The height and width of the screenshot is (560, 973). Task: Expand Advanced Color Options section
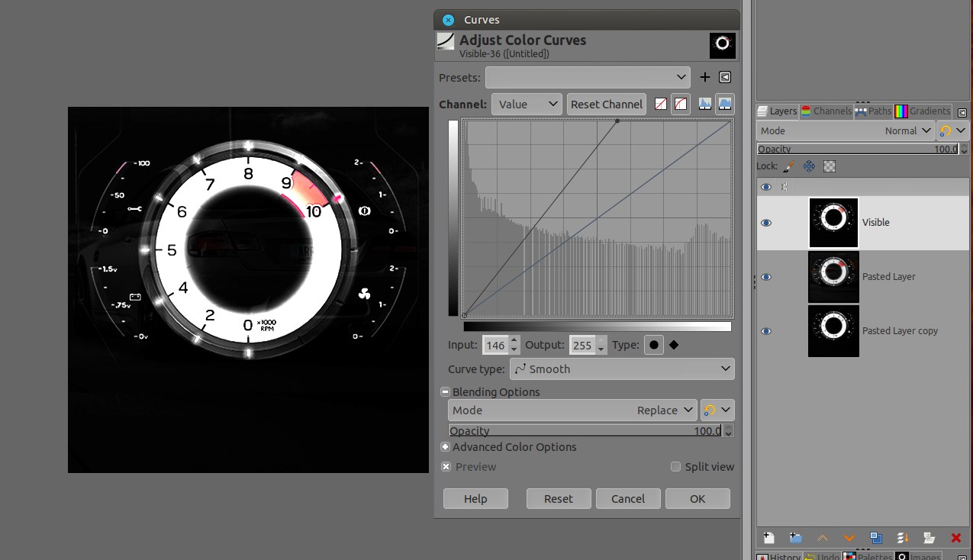(x=445, y=447)
